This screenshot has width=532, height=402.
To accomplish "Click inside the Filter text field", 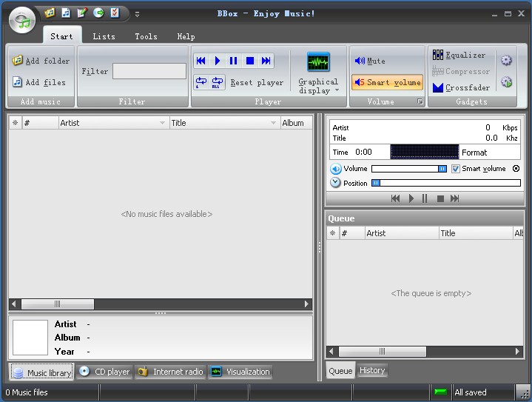I will 149,71.
